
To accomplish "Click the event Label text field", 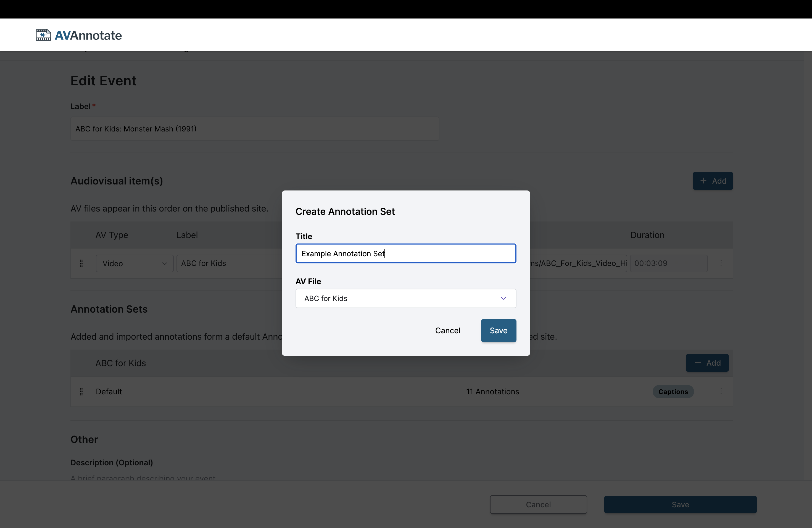I will pos(255,129).
